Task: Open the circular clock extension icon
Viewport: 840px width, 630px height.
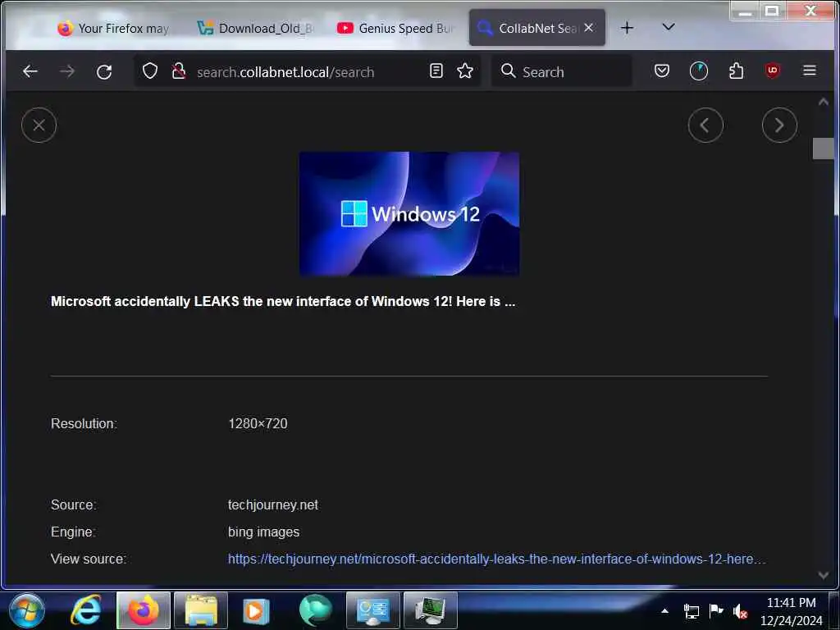Action: tap(698, 71)
